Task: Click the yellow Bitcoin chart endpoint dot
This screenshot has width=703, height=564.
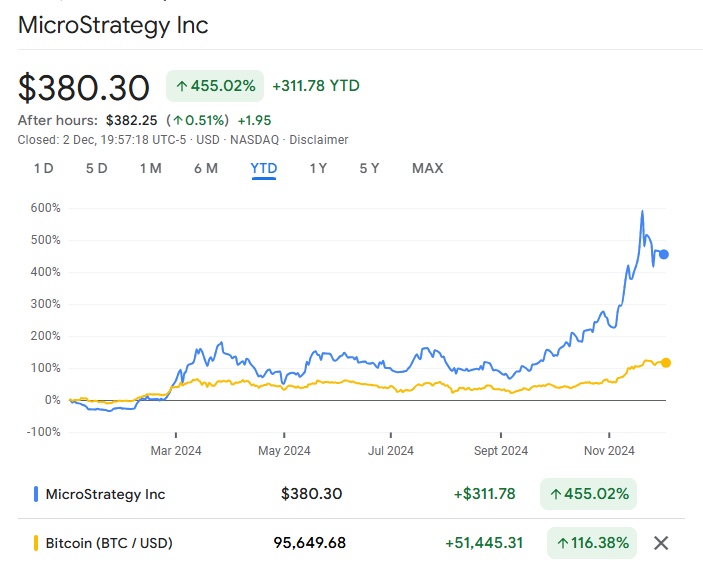Action: click(x=666, y=363)
